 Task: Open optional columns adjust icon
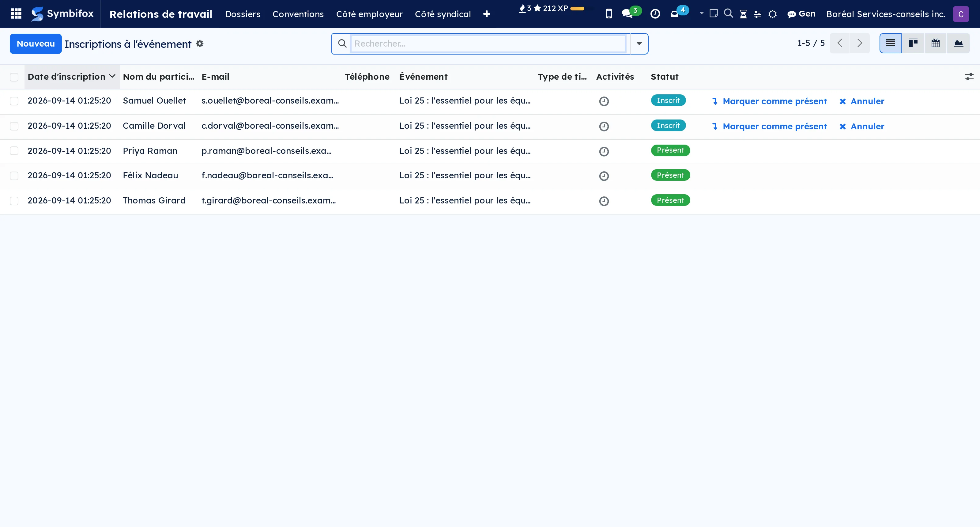(969, 77)
